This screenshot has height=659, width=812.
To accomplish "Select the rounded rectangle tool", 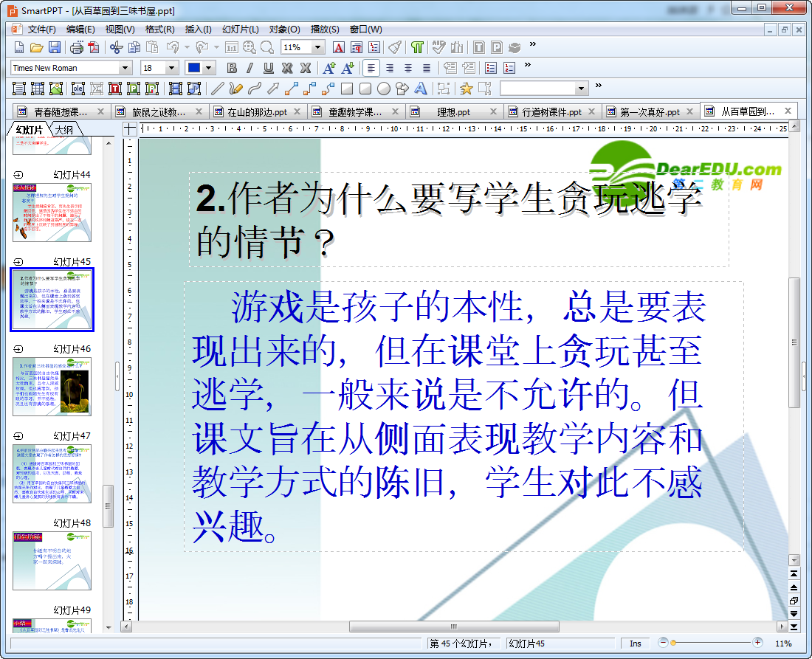I will pos(365,89).
